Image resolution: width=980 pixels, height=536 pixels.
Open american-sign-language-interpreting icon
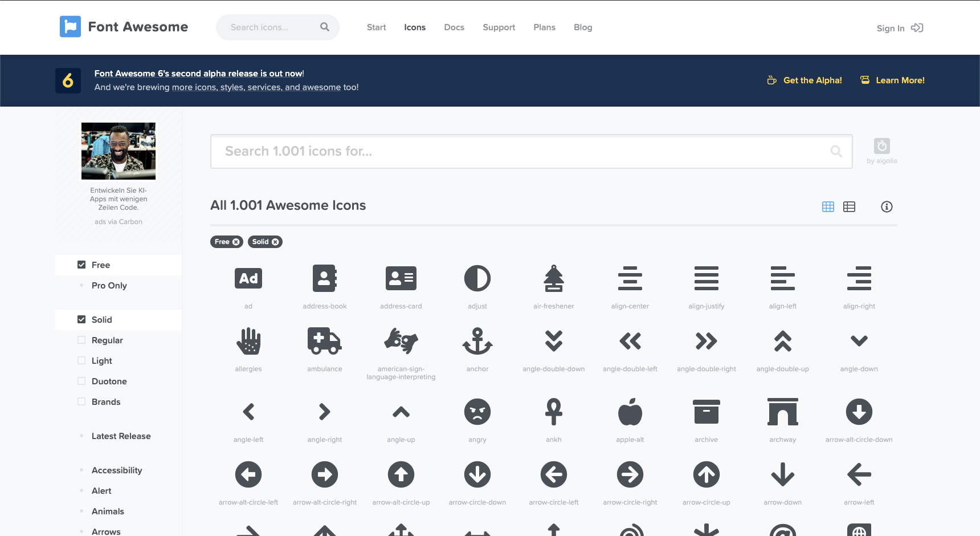(401, 341)
